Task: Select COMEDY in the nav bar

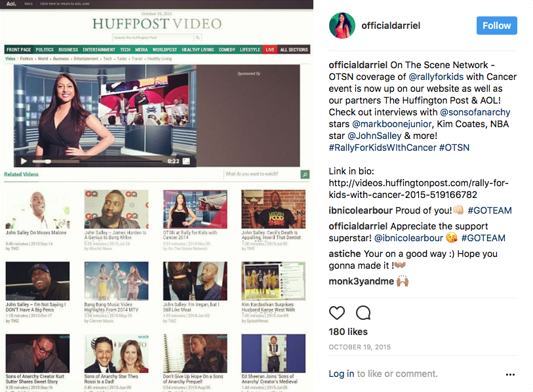Action: [x=227, y=50]
